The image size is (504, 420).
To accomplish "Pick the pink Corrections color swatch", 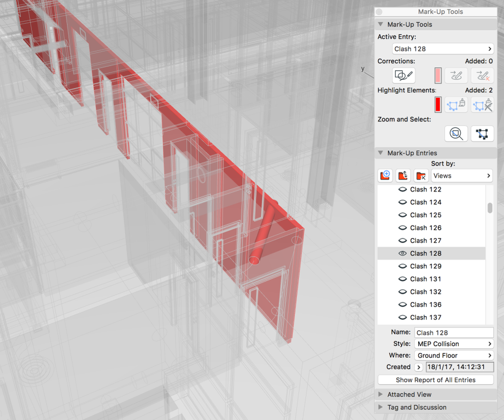I will [438, 76].
